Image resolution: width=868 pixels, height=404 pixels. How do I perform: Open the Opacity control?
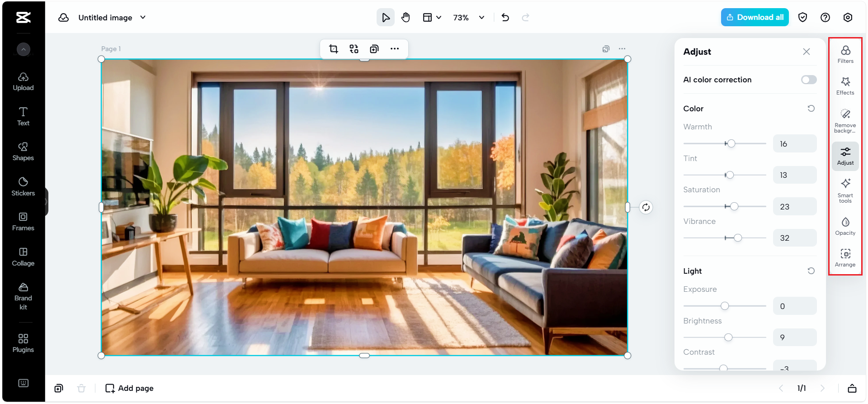coord(845,226)
